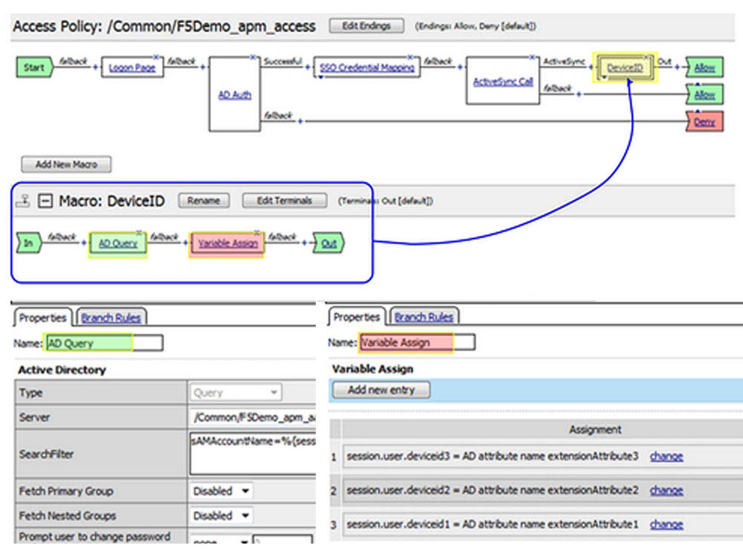Open Fetch Nested Groups dropdown
The width and height of the screenshot is (743, 560).
[x=222, y=515]
